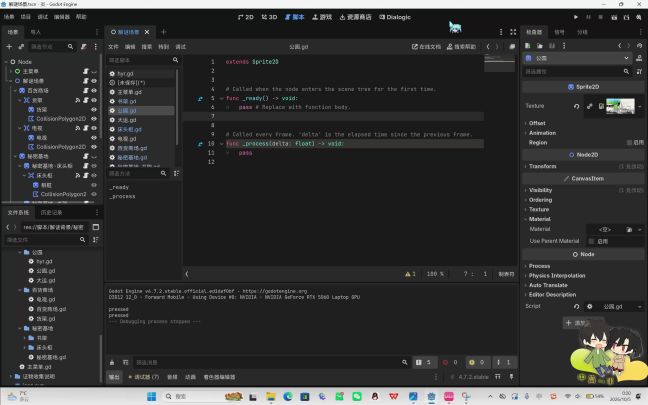Viewport: 648px width, 405px height.
Task: Open the 历史记录 tab in FileSystem dock
Action: (51, 212)
